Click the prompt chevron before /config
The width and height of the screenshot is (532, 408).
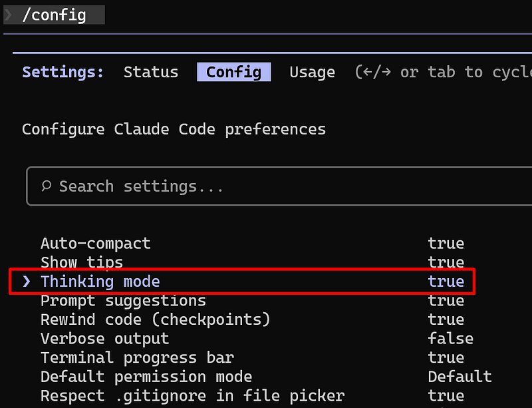[9, 14]
